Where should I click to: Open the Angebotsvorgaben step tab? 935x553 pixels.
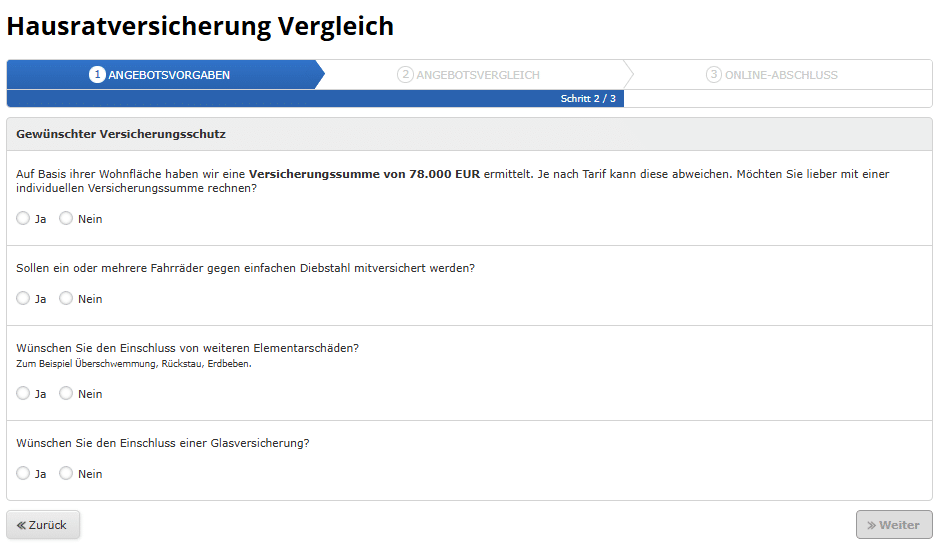tap(168, 75)
